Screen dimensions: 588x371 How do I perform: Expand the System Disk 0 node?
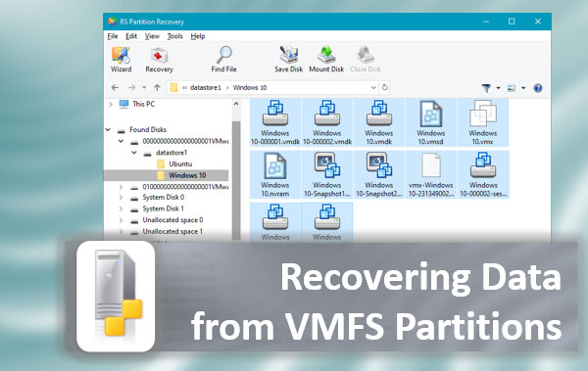(121, 197)
